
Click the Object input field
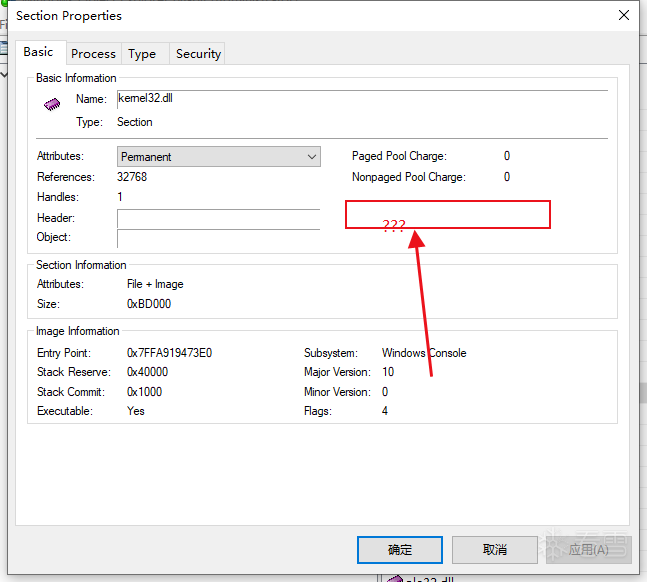pos(218,238)
